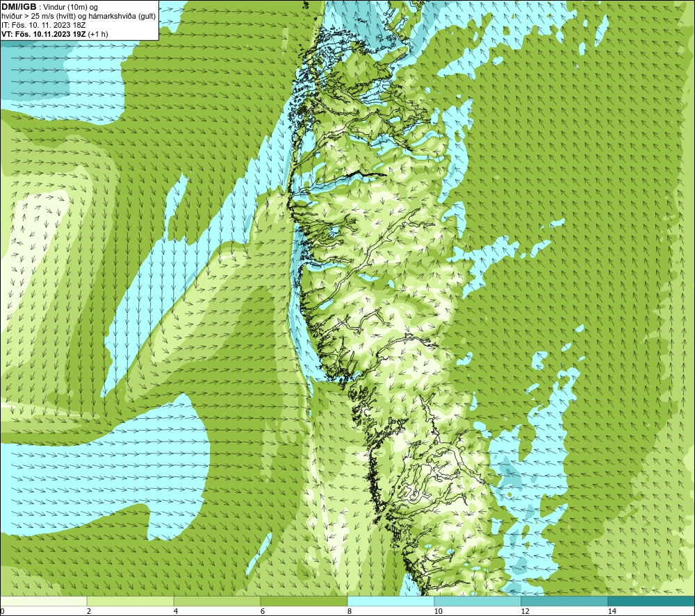The height and width of the screenshot is (616, 695).
Task: Click the legend label '0'
Action: click(2, 611)
